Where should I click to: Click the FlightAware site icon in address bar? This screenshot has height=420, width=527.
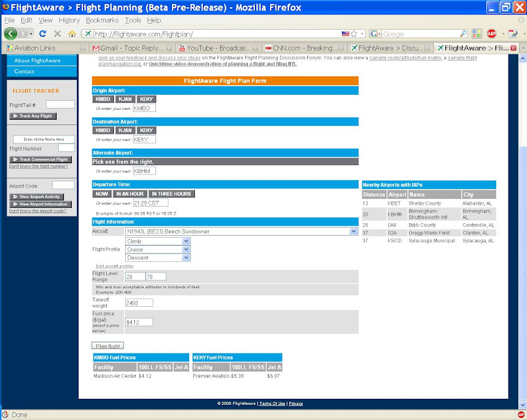pos(88,34)
